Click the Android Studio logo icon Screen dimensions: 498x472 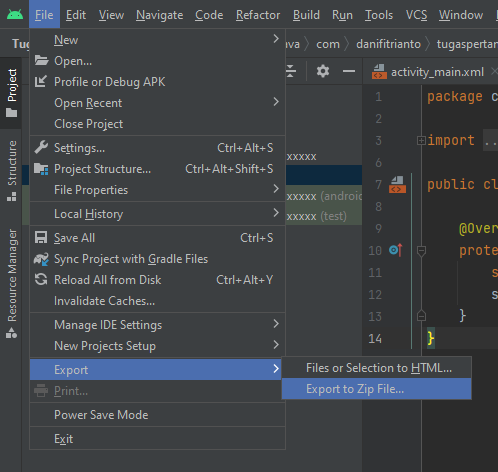click(x=15, y=15)
